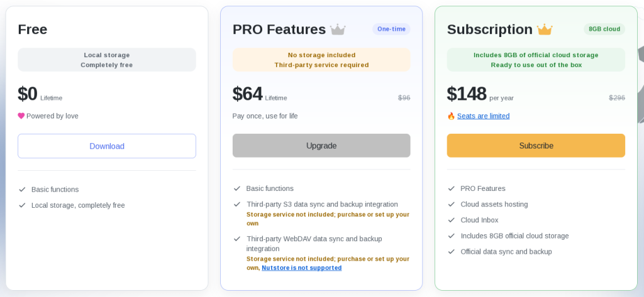Viewport: 644px width, 297px height.
Task: Click the $64 Lifetime price text
Action: coord(260,94)
